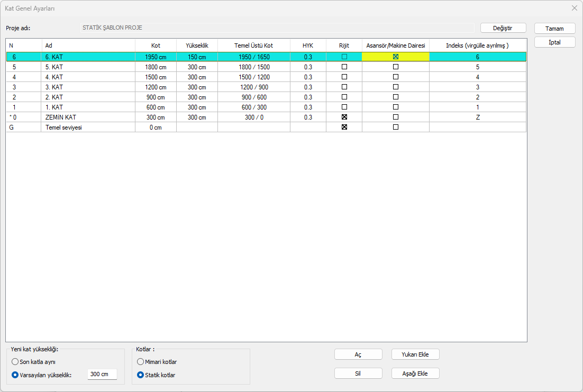Select the 2. KAT name cell
The height and width of the screenshot is (392, 583).
point(88,97)
